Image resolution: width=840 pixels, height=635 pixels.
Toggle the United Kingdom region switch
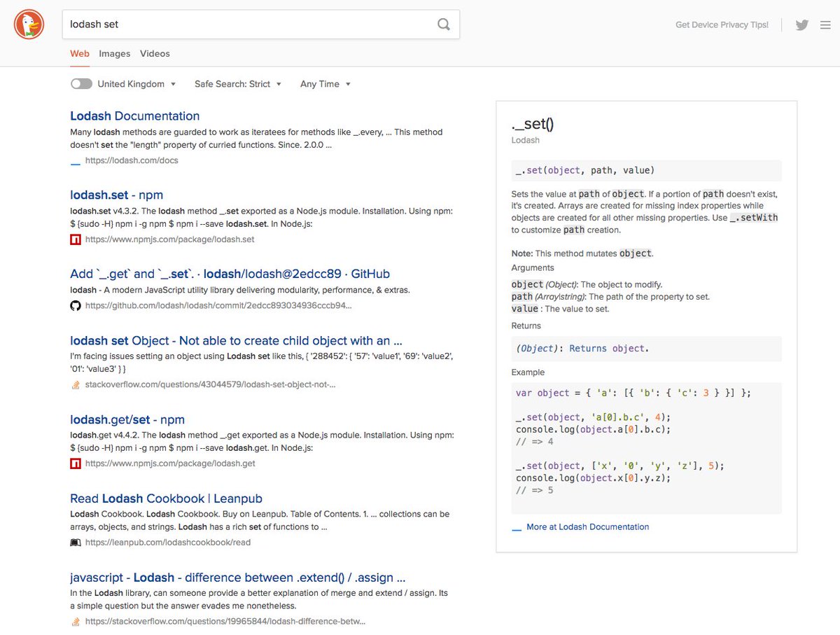(81, 84)
